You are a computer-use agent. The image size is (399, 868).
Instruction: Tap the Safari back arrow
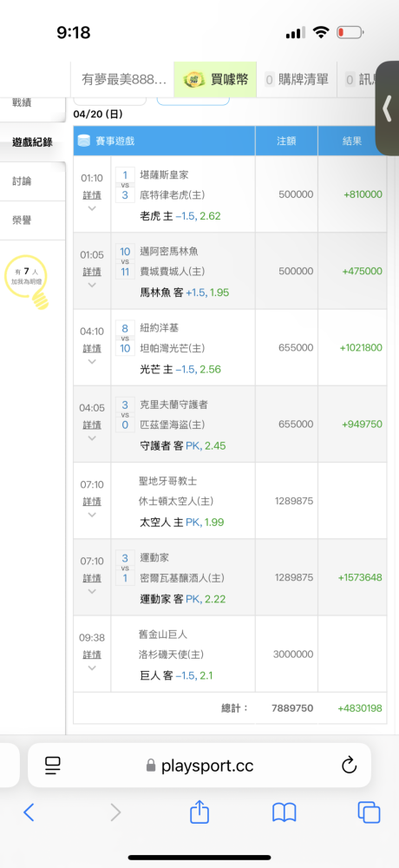[x=29, y=812]
